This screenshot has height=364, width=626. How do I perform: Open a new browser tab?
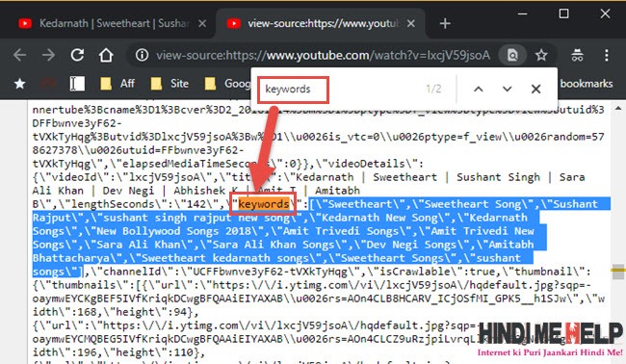[445, 23]
